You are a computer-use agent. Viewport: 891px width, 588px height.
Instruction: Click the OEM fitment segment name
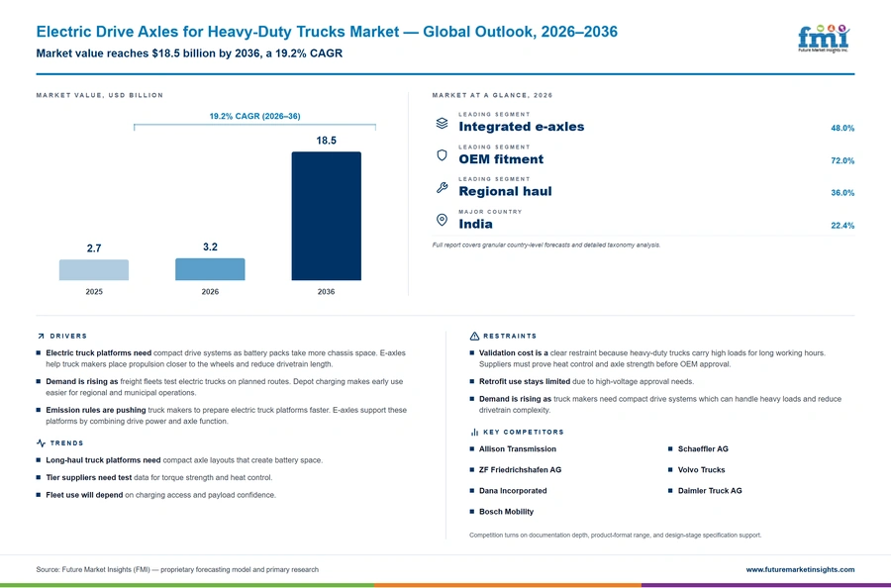(501, 159)
